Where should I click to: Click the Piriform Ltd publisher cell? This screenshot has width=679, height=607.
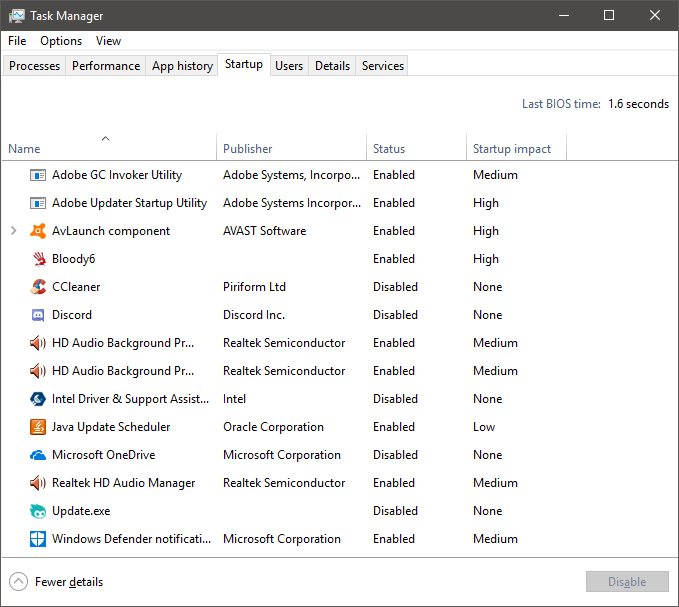click(254, 287)
